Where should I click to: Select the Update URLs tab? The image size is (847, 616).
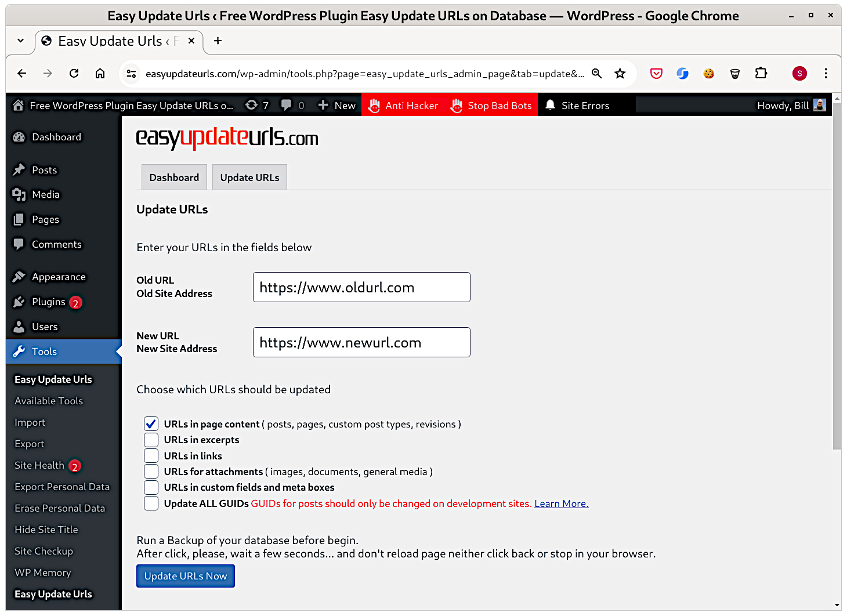tap(249, 177)
